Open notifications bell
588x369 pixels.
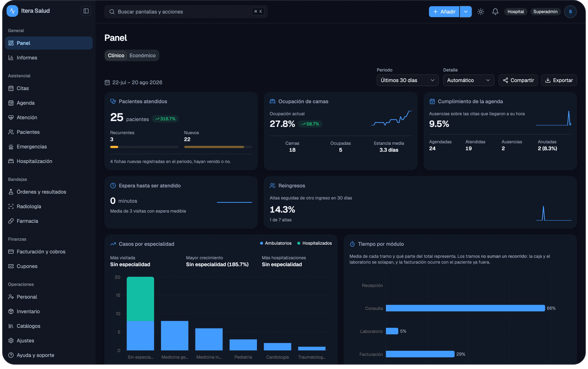[495, 12]
